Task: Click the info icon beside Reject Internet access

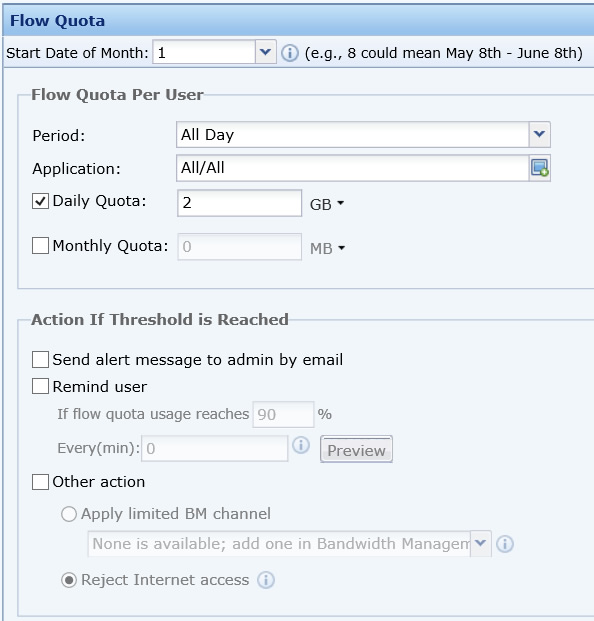Action: coord(266,580)
